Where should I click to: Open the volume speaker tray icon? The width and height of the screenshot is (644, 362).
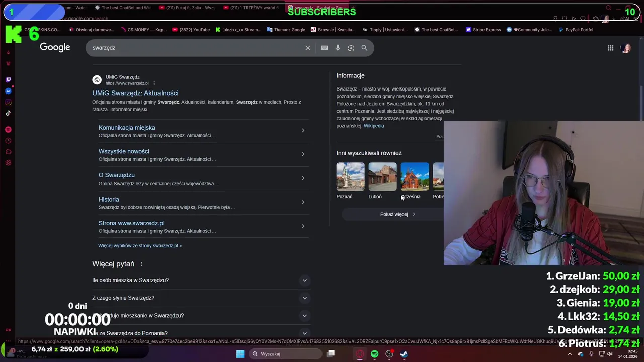pos(610,354)
